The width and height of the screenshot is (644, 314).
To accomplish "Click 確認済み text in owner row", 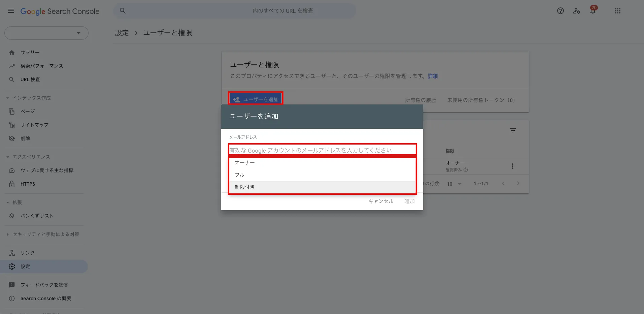I will (x=453, y=170).
